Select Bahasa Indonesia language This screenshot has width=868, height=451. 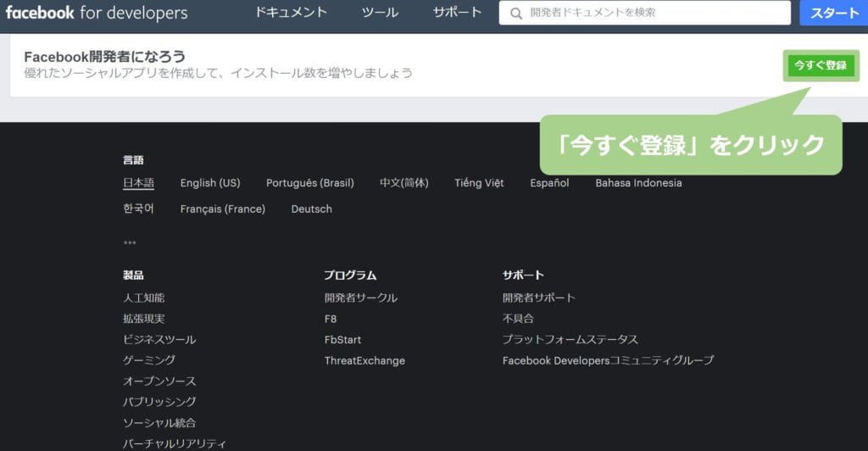coord(639,182)
